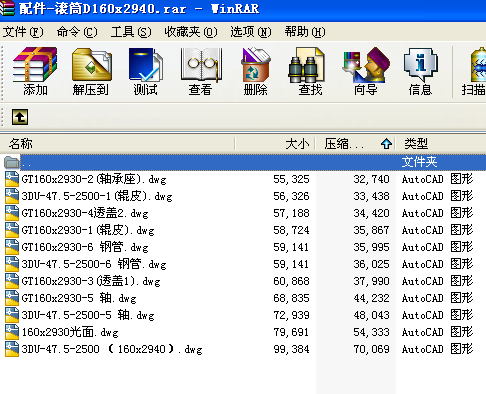This screenshot has width=486, height=394.
Task: Select file name GT160x2930-6 钢管.dwg
Action: tap(85, 247)
